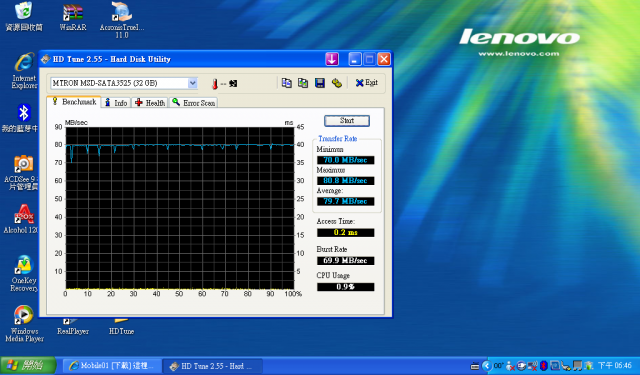Click the copy screenshot toolbar icon
Screen dimensions: 640x375
[x=303, y=83]
